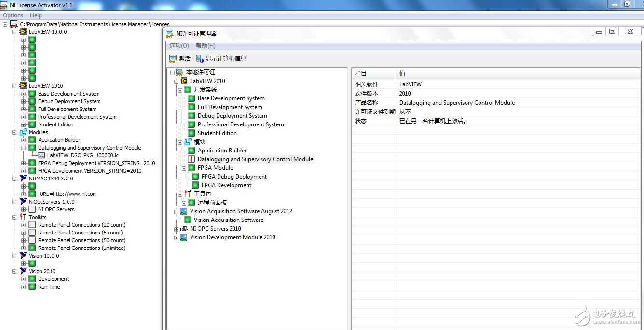
Task: Click the Vision 2010 icon in License Activator
Action: click(x=23, y=271)
